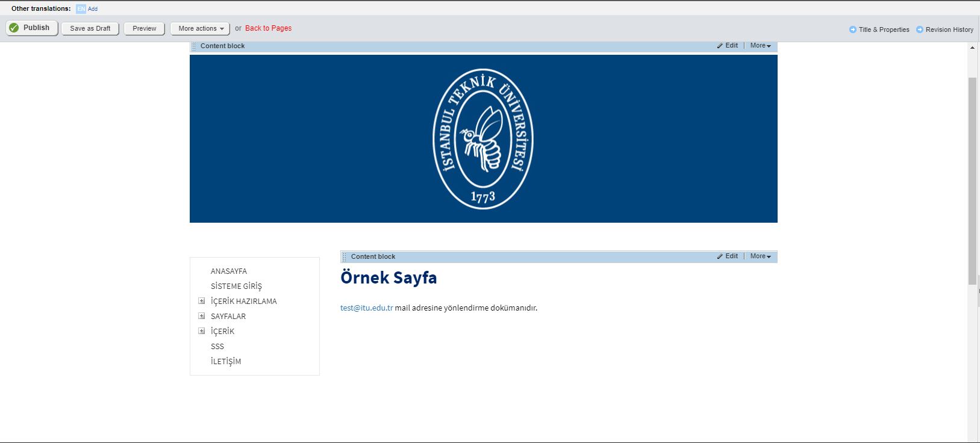Viewport: 980px width, 443px height.
Task: Select İÇERİK HAZIRLAMA menu item
Action: coord(244,302)
